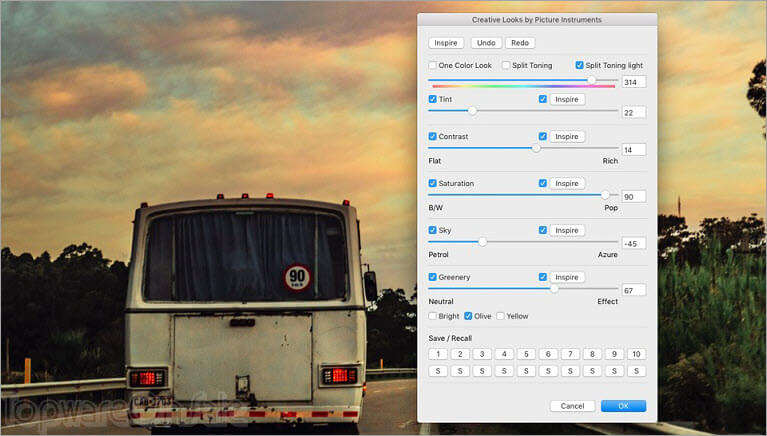
Task: Toggle the Sky checkbox
Action: 432,230
